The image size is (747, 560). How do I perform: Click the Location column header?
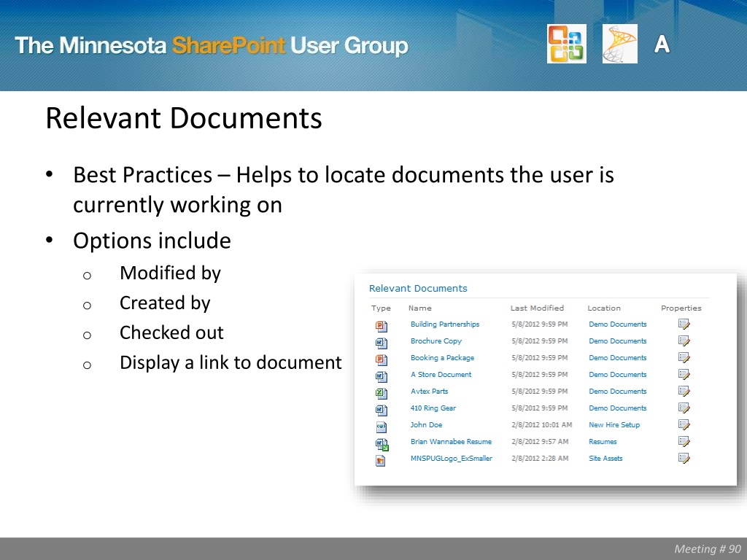[603, 308]
